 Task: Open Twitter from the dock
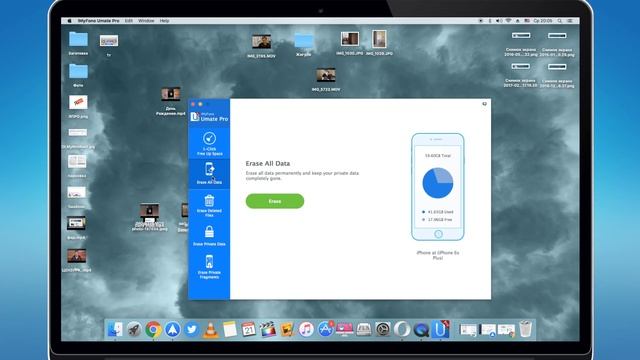click(x=192, y=329)
